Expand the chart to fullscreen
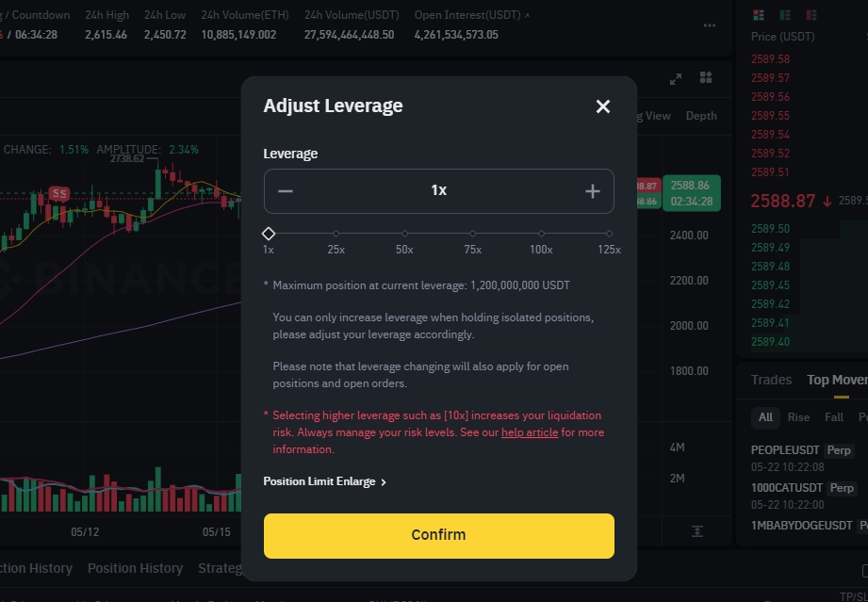The width and height of the screenshot is (868, 602). [x=675, y=79]
